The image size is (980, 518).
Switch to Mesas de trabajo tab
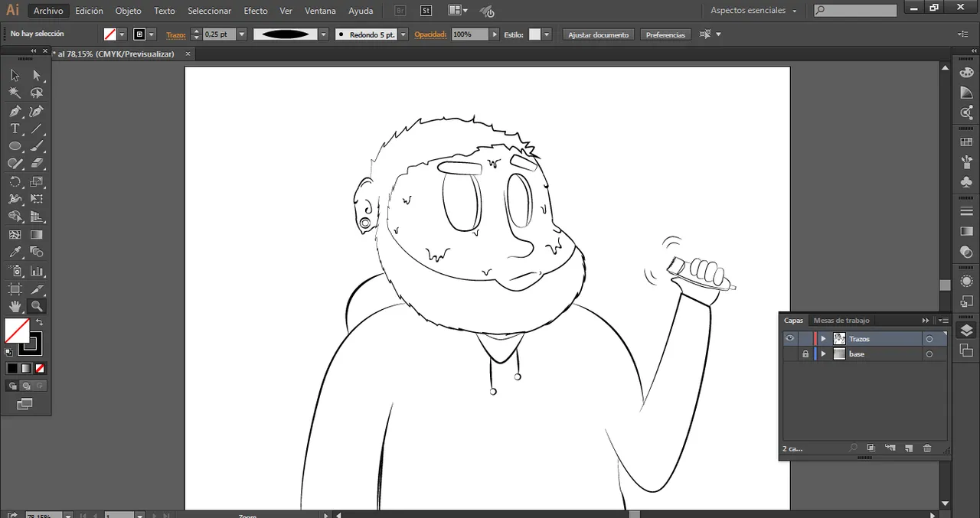click(841, 321)
